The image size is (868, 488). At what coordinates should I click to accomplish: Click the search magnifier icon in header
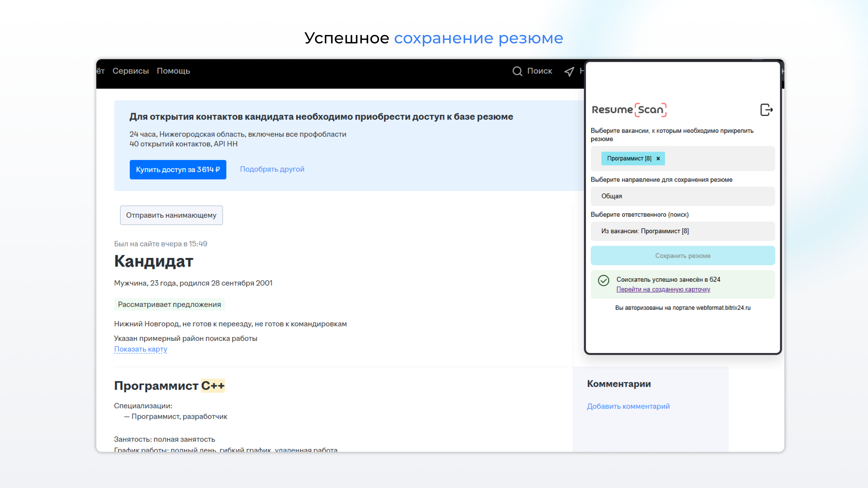(517, 71)
